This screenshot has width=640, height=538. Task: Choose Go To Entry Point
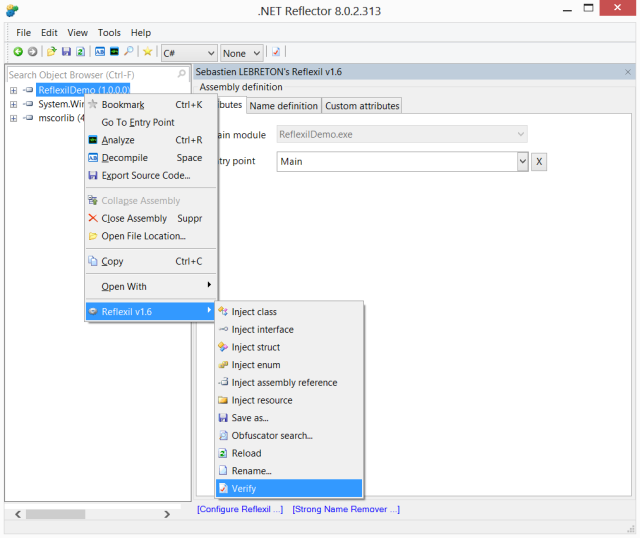click(x=151, y=122)
